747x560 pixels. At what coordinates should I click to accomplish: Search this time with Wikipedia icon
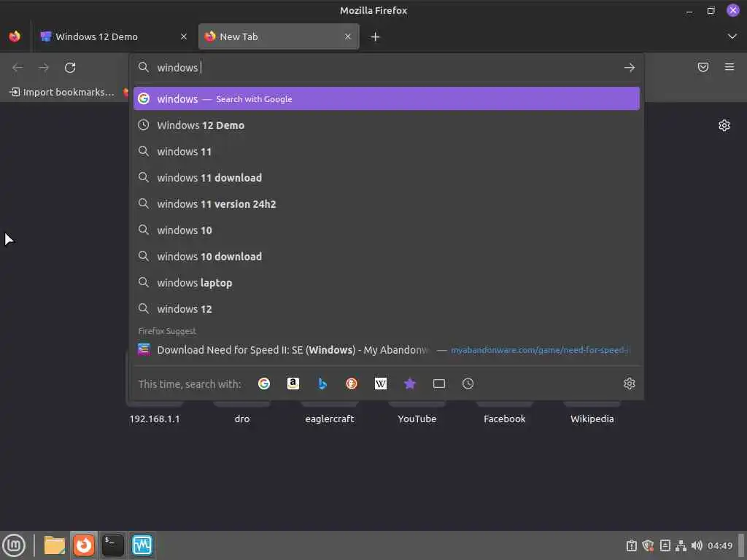pos(381,384)
